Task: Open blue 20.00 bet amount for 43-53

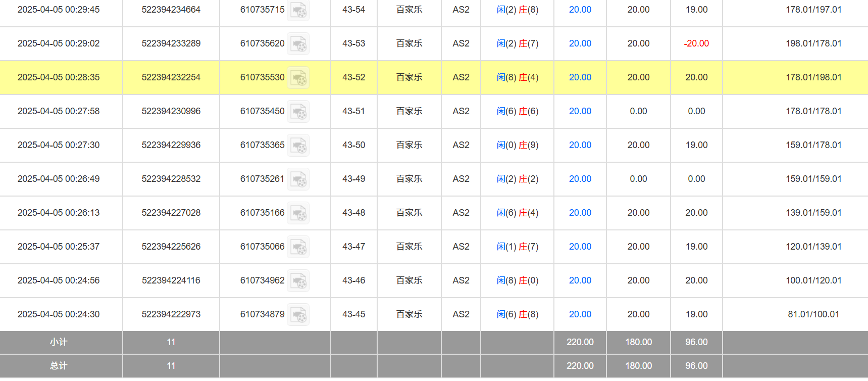Action: tap(580, 43)
